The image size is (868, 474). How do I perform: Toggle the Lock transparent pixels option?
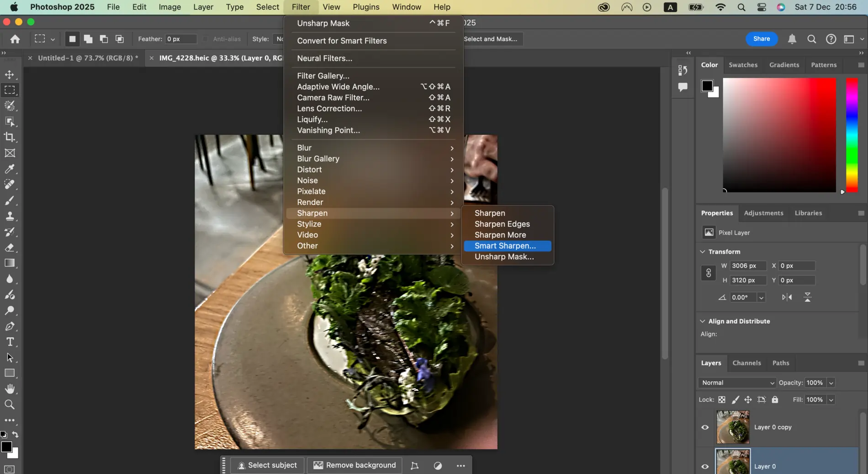722,399
